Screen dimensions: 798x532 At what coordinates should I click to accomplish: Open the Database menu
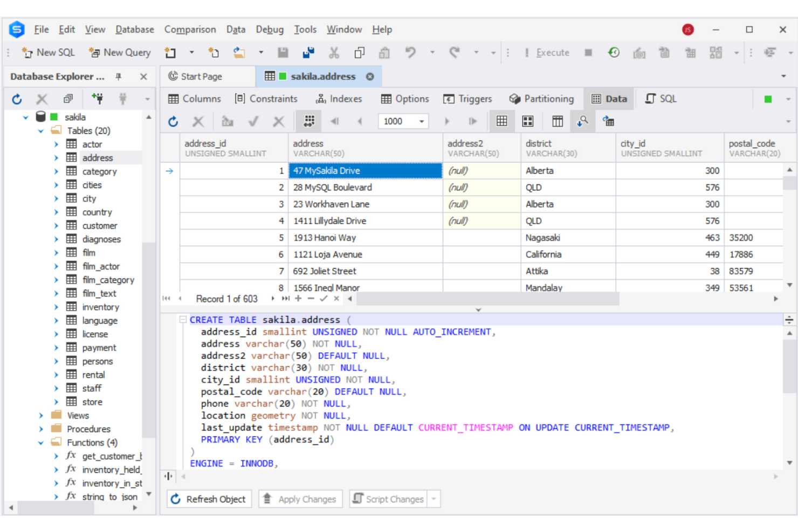(134, 30)
